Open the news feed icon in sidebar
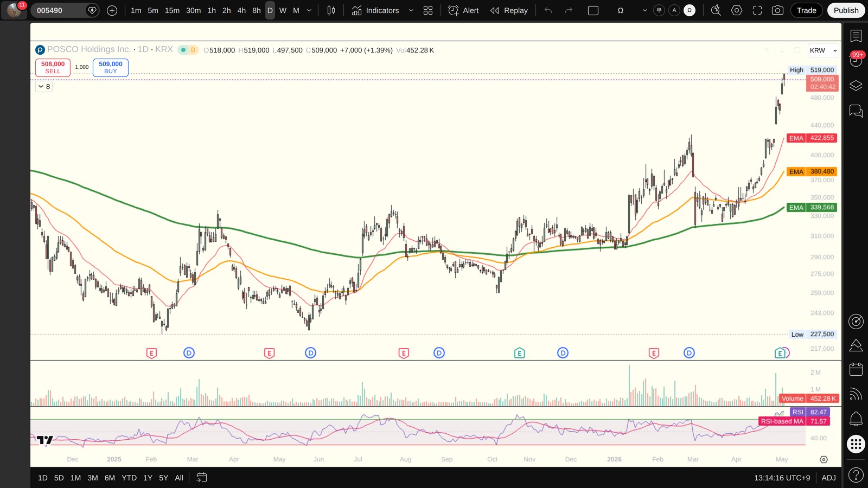 coord(856,394)
